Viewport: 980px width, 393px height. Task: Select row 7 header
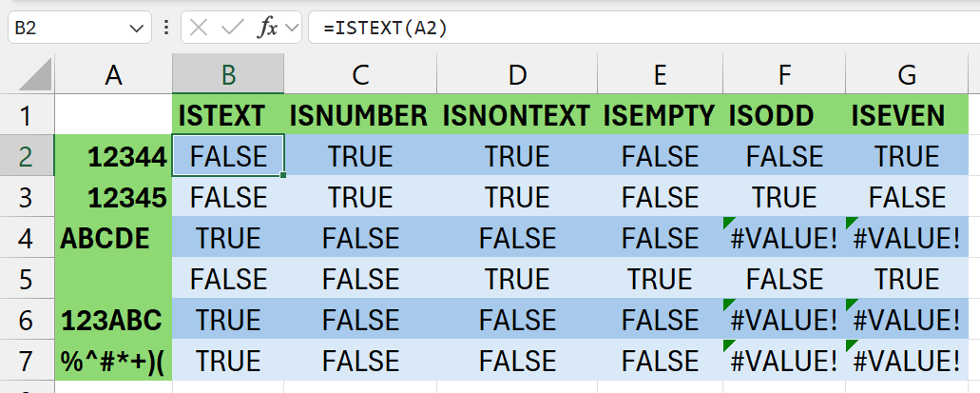tap(27, 361)
